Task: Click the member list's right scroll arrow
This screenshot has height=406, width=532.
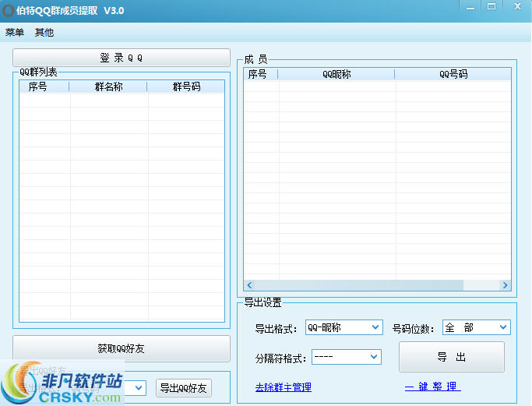Action: [506, 285]
